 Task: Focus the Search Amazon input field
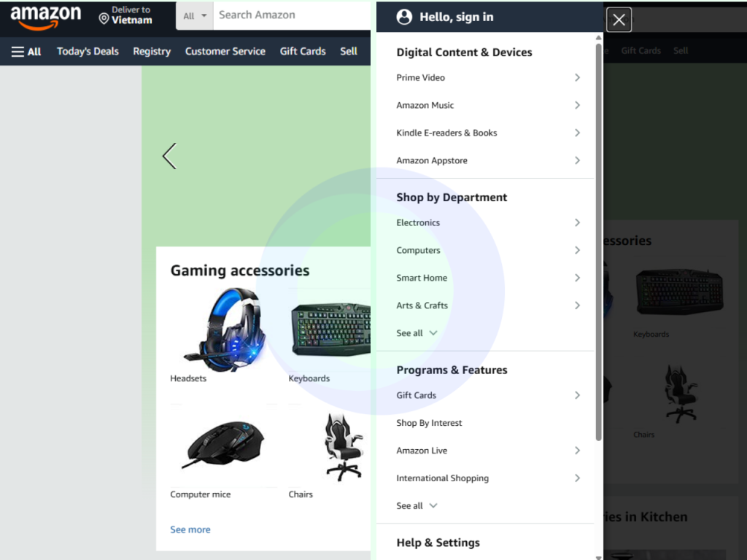click(x=292, y=16)
